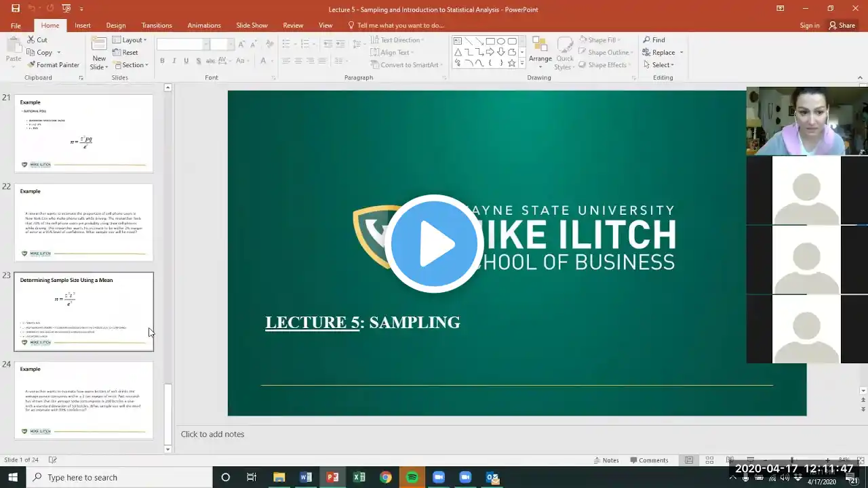Screen dimensions: 868x488
Task: Click Find in Editing group
Action: pyautogui.click(x=654, y=40)
